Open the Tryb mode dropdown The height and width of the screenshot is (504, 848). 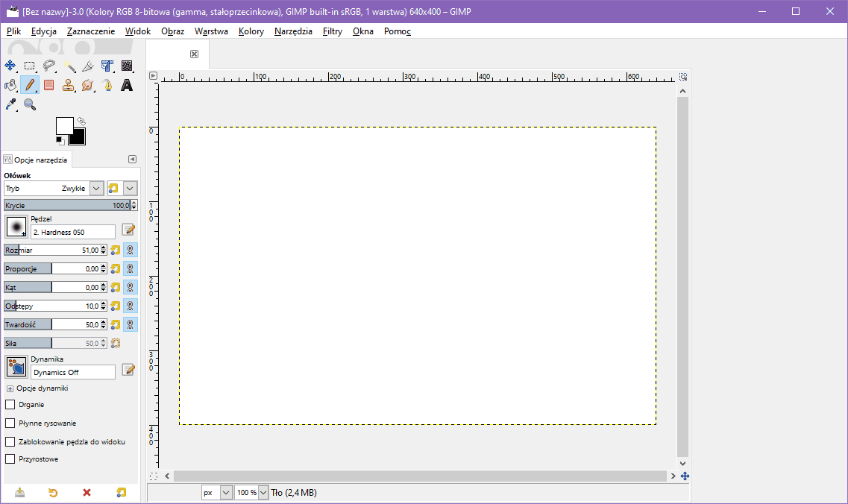(96, 189)
